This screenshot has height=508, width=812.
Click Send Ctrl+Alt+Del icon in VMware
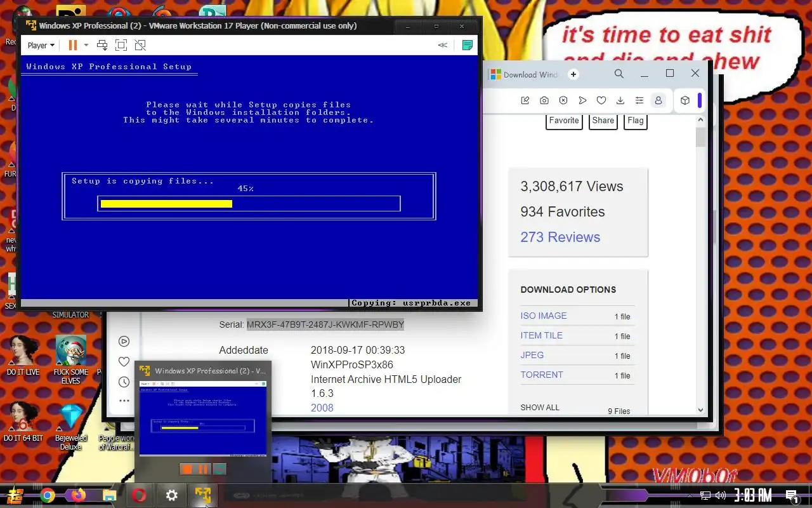(x=101, y=45)
